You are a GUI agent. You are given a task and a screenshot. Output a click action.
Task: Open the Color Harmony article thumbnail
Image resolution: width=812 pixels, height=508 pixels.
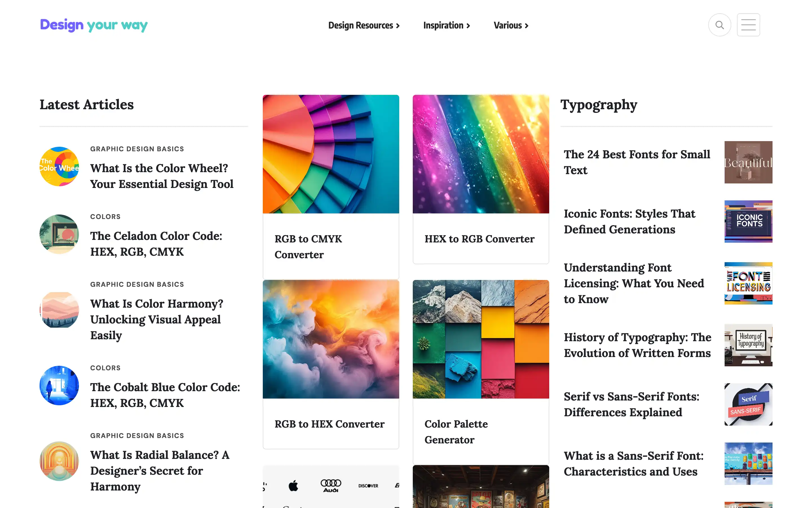point(59,310)
